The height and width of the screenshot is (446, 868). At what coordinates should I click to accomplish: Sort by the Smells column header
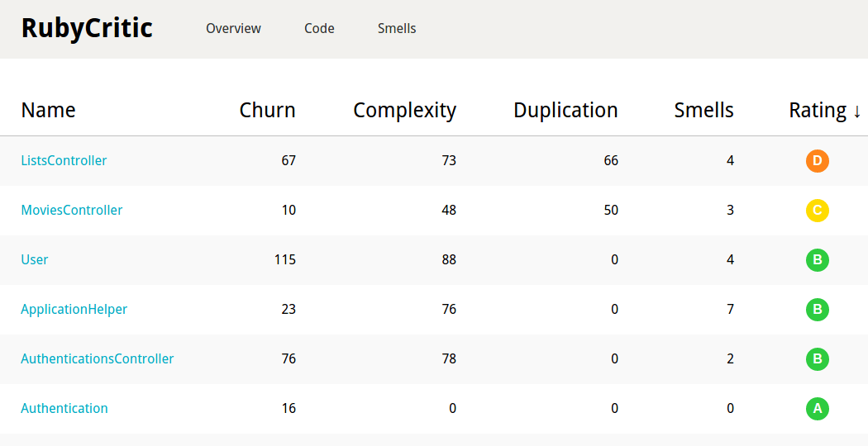point(703,111)
